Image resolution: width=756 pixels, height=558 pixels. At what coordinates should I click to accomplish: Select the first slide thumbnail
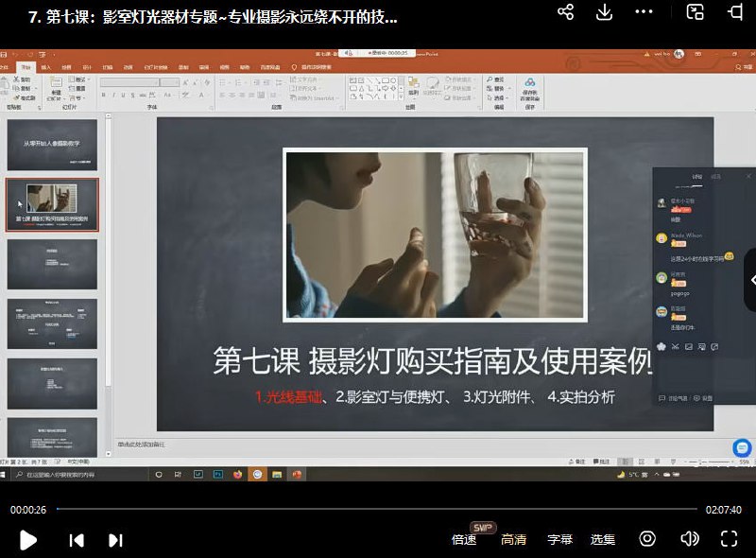click(x=52, y=144)
